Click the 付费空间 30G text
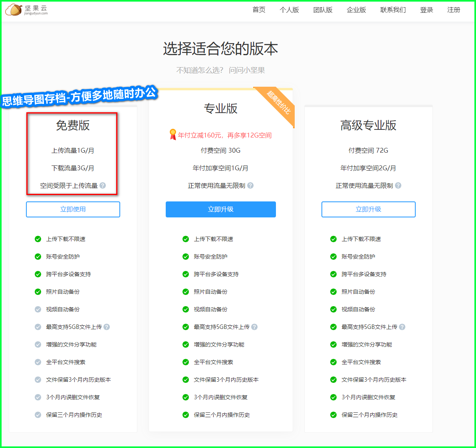Viewport: 476px width, 448px height. 221,150
